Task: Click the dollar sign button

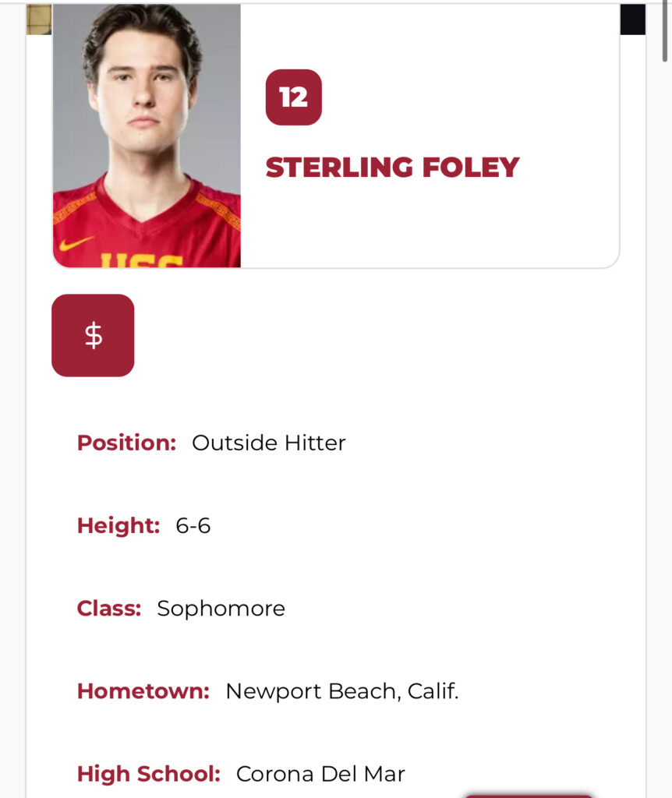Action: (x=93, y=335)
